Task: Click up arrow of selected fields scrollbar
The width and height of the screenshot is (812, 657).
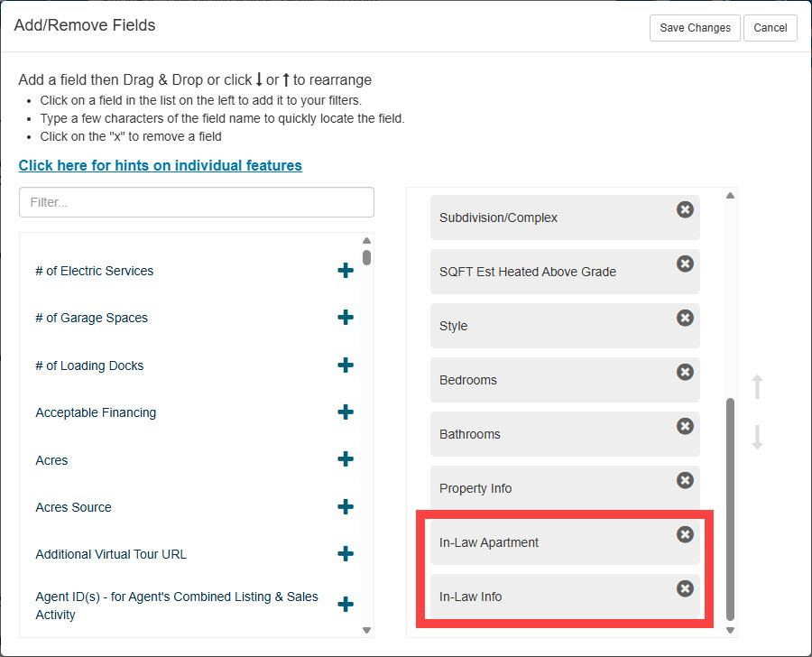Action: coord(730,195)
